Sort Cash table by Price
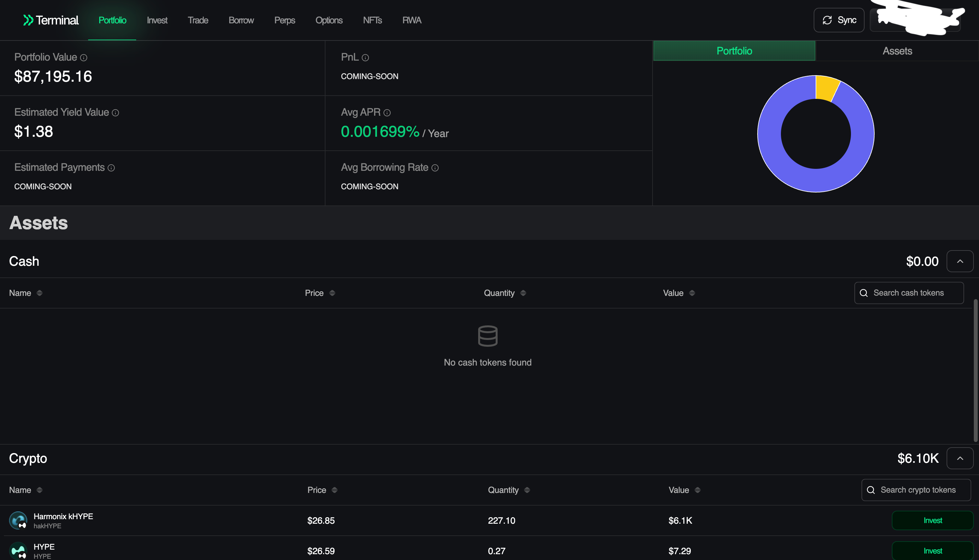The height and width of the screenshot is (560, 979). pos(332,293)
